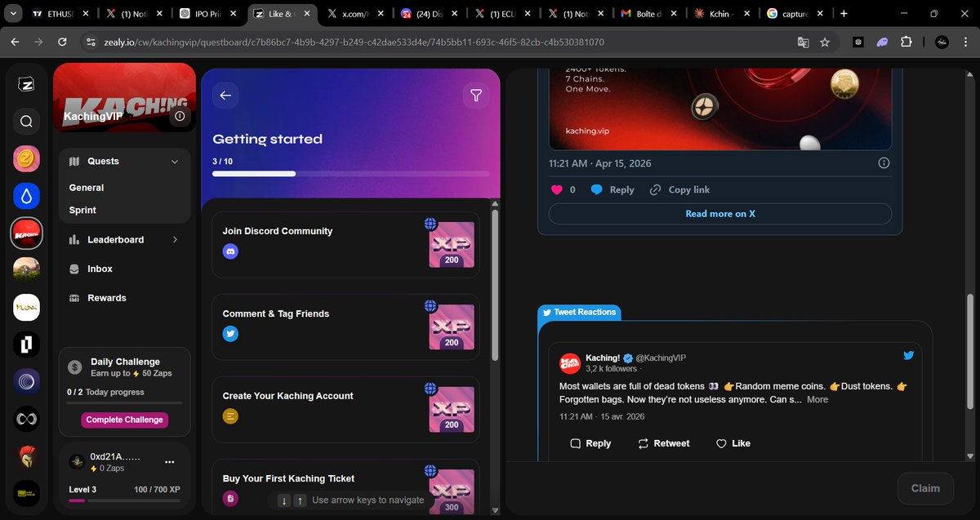Open the tab search dropdown in Chrome
The image size is (980, 520).
[15, 14]
